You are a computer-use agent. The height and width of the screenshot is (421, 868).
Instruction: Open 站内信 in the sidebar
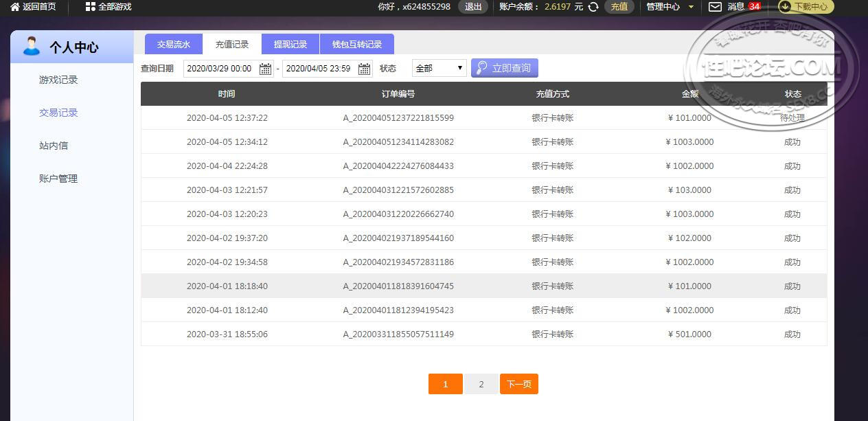[54, 146]
